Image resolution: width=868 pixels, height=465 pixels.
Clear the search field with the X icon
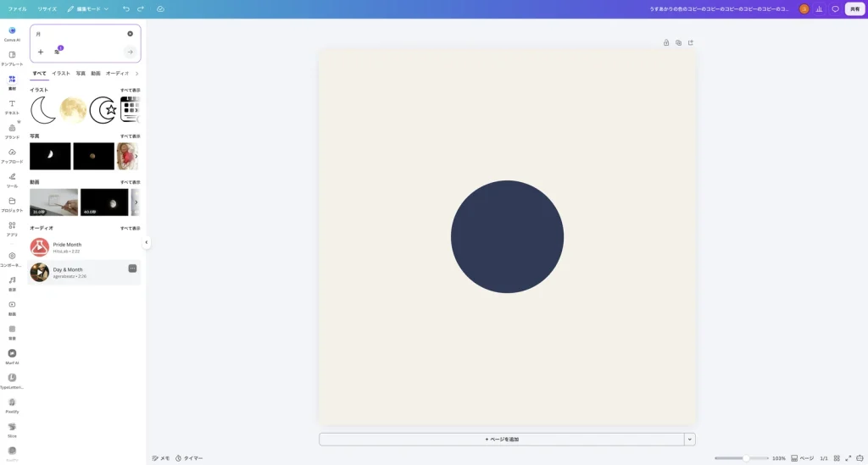pos(130,34)
